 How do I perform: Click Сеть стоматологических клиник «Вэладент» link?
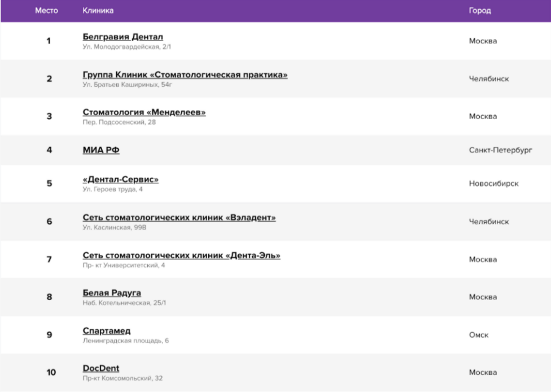[x=179, y=218]
